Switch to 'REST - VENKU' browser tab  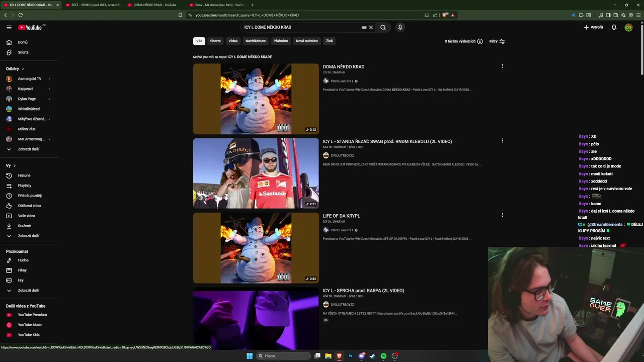(x=93, y=5)
